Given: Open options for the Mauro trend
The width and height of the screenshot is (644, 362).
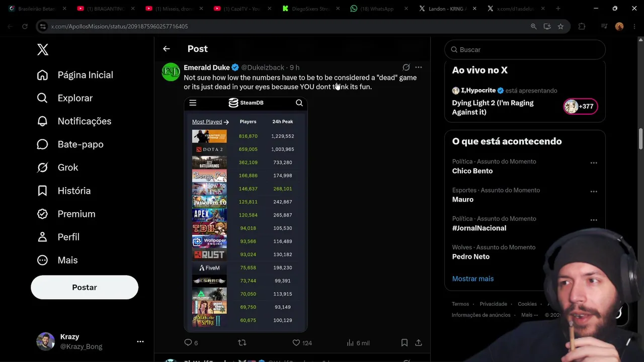Looking at the screenshot, I should [594, 192].
